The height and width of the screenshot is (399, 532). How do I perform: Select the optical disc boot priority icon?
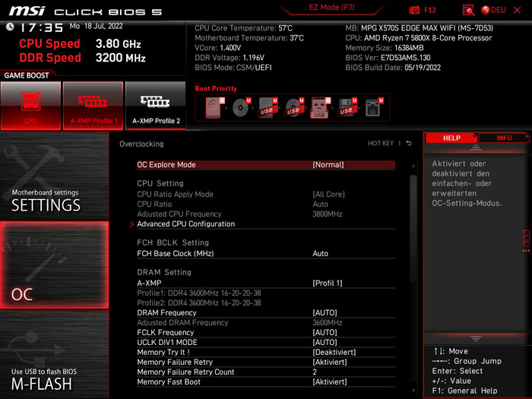pos(241,108)
